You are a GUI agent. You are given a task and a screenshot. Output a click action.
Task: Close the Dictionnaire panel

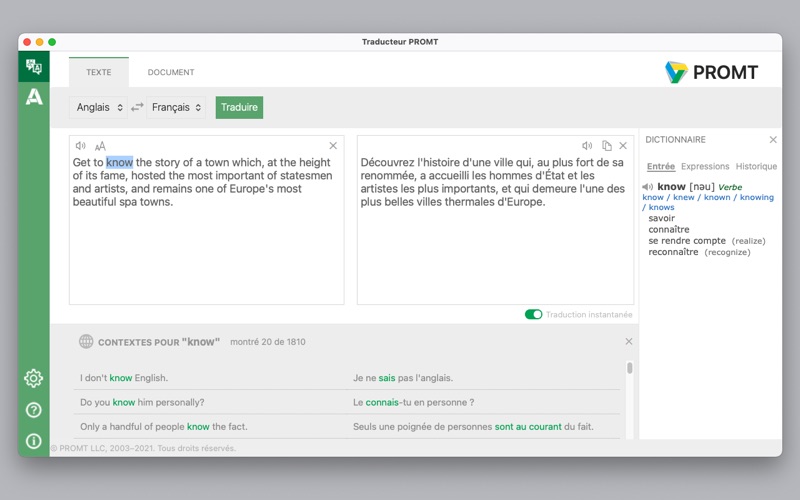773,139
